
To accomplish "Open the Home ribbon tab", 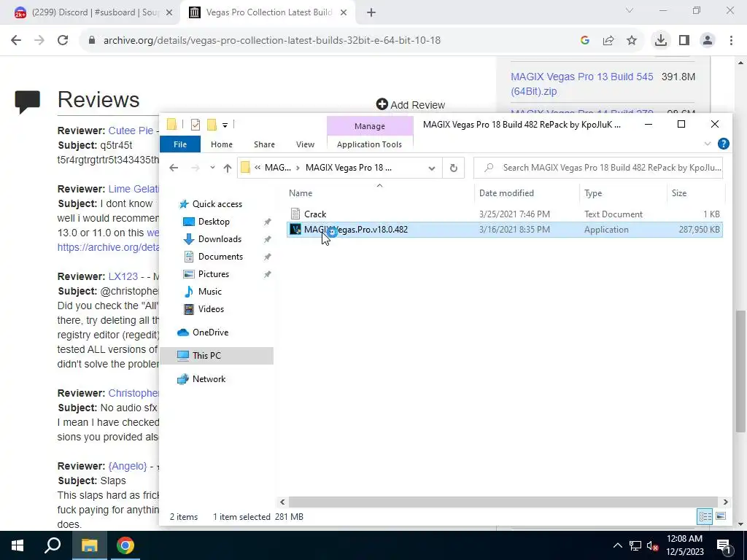I will (x=222, y=144).
